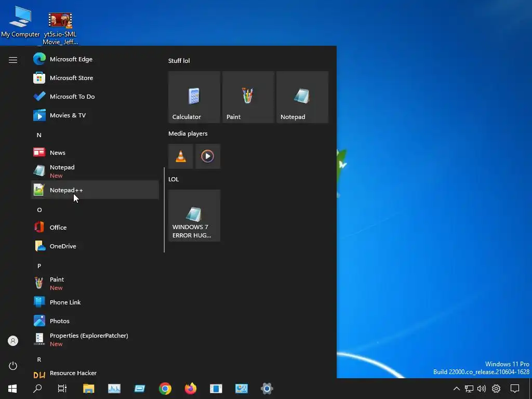Launch Movies & TV app

point(95,115)
